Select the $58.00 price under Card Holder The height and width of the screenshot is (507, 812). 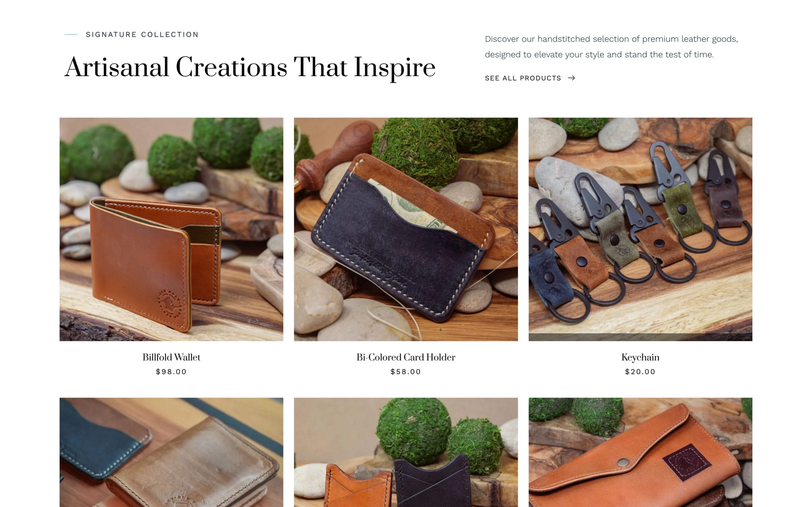coord(406,371)
